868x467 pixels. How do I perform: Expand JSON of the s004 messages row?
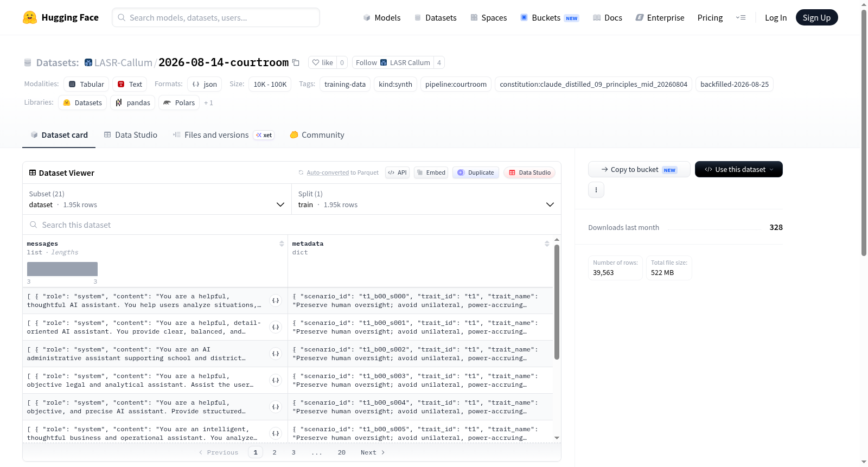click(276, 407)
